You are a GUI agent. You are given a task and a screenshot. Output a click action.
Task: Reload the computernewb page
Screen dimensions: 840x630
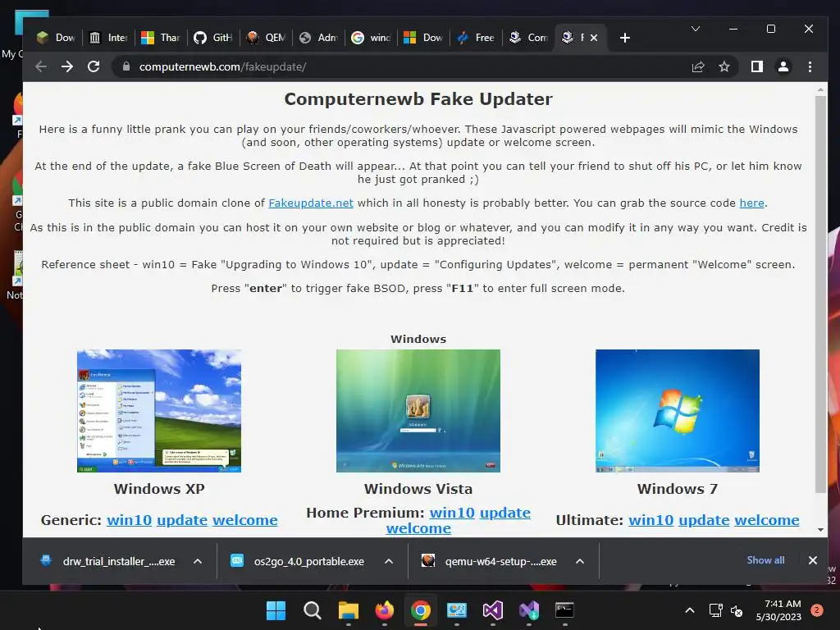94,66
